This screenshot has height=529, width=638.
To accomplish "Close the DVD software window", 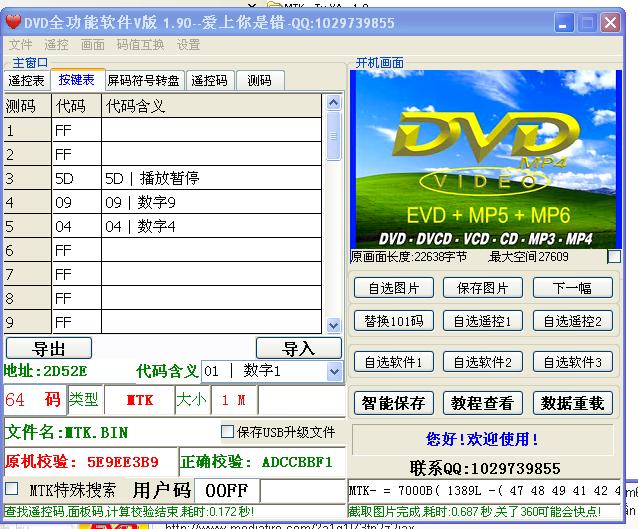I will pos(610,23).
